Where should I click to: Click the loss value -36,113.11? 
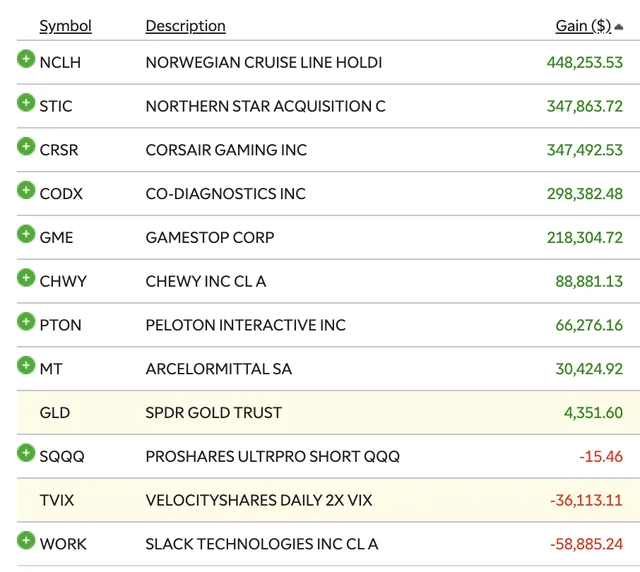pos(586,500)
